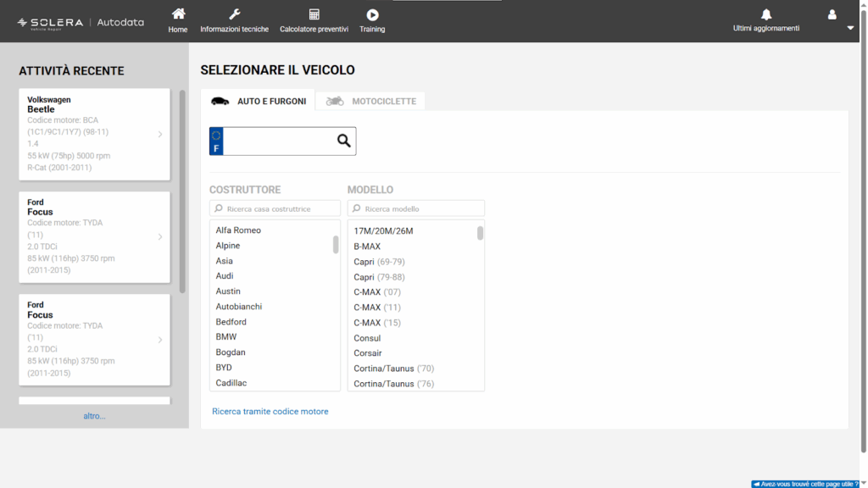The height and width of the screenshot is (488, 868).
Task: Click the recent activity scrollbar
Action: 182,191
